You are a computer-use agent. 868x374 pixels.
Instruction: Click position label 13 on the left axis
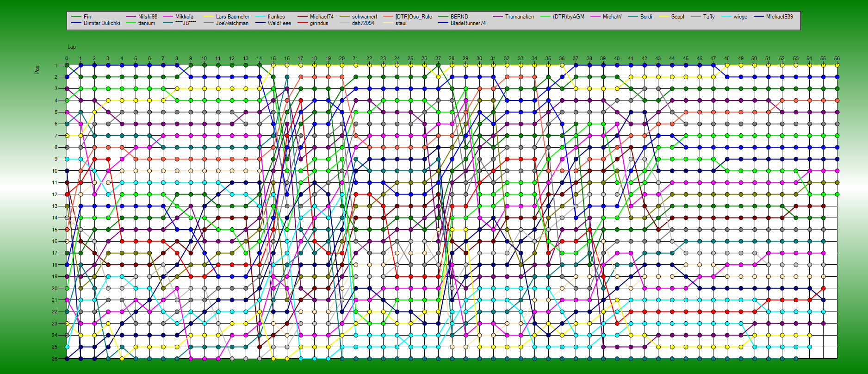(55, 206)
